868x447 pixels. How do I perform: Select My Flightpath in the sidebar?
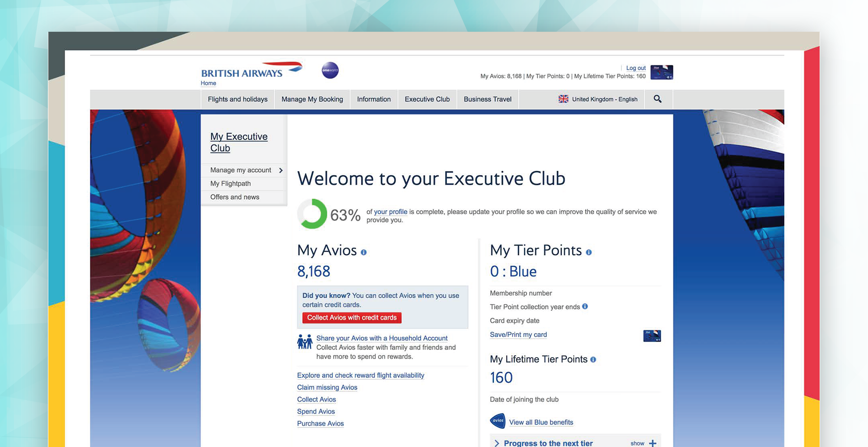coord(230,184)
